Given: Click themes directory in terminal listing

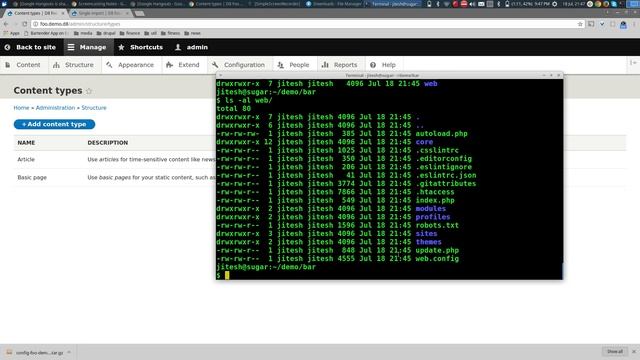Looking at the screenshot, I should pyautogui.click(x=429, y=242).
